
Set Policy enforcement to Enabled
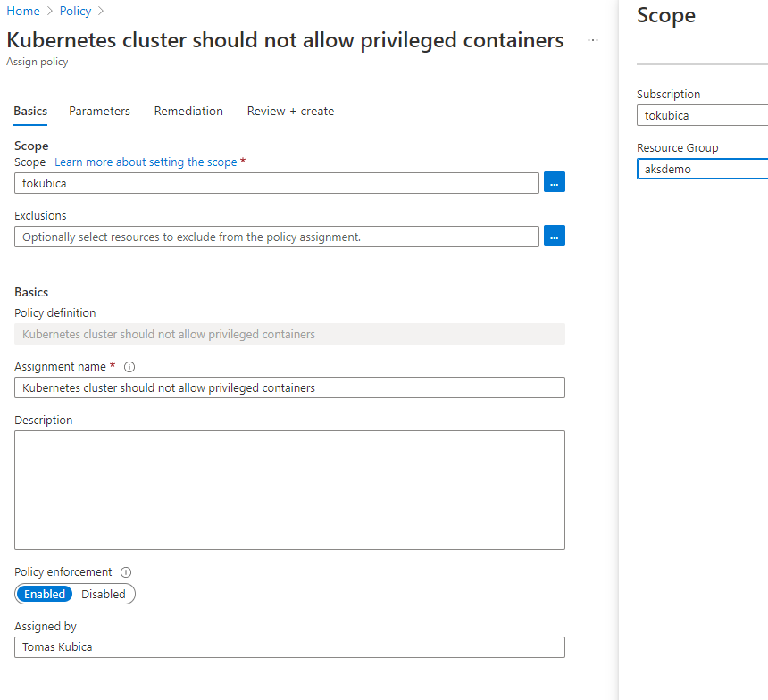tap(45, 594)
